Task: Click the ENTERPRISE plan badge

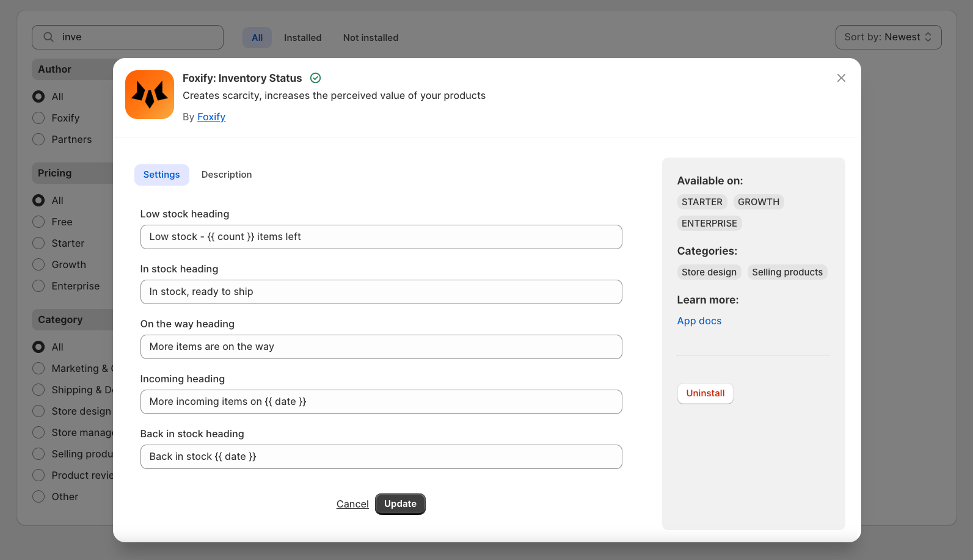Action: [709, 224]
